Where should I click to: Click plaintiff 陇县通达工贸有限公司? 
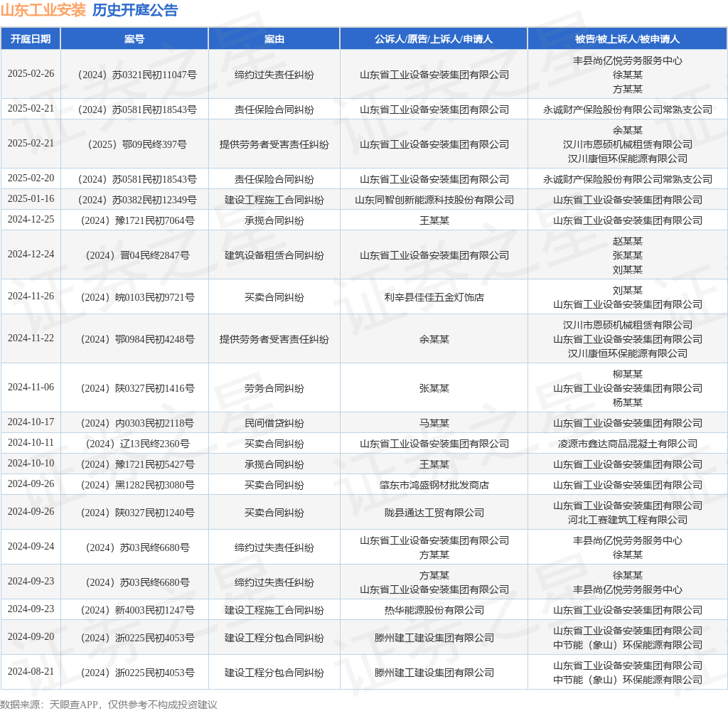(x=434, y=513)
